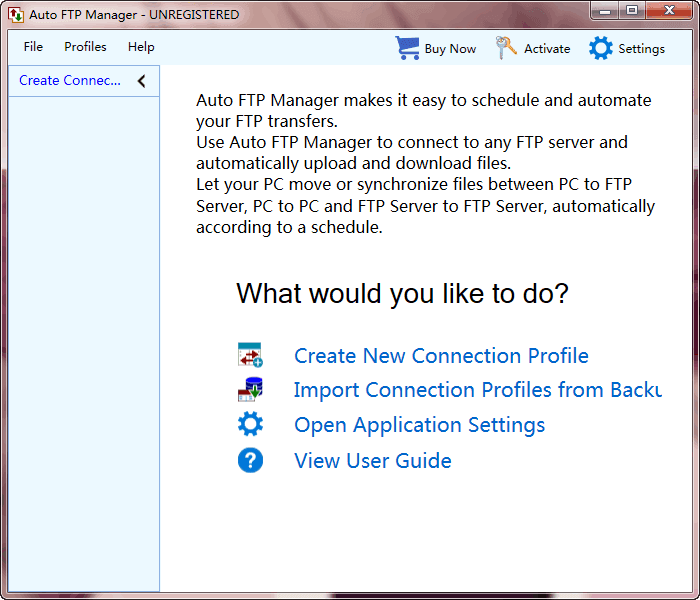
Task: Click the 'What would you like to do?' heading
Action: (402, 294)
